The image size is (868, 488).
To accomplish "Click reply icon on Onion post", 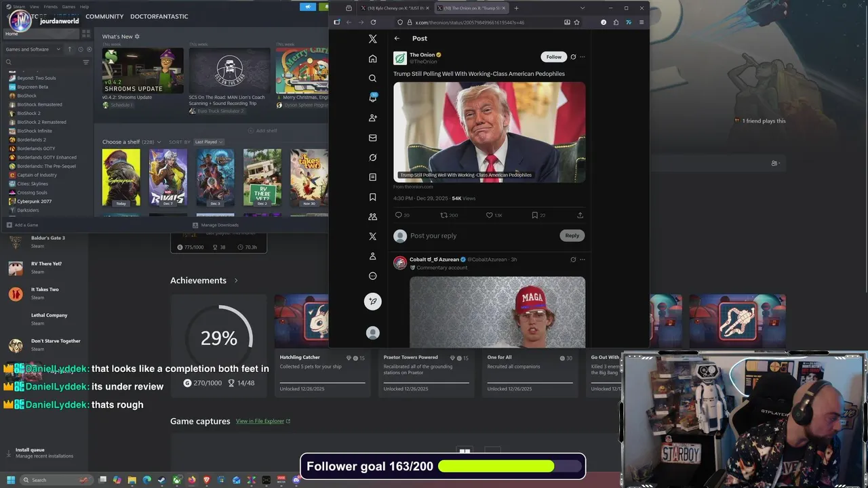I will (x=398, y=215).
